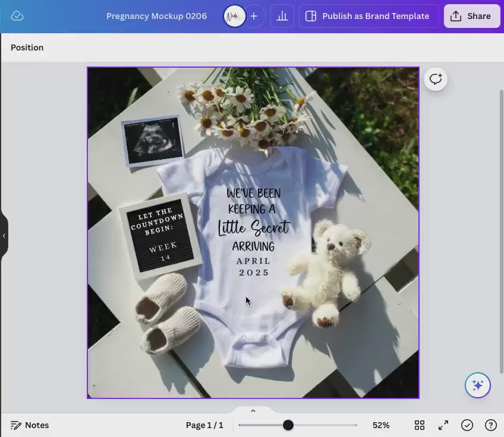The image size is (504, 437).
Task: Open the 52% zoom level menu
Action: click(381, 425)
